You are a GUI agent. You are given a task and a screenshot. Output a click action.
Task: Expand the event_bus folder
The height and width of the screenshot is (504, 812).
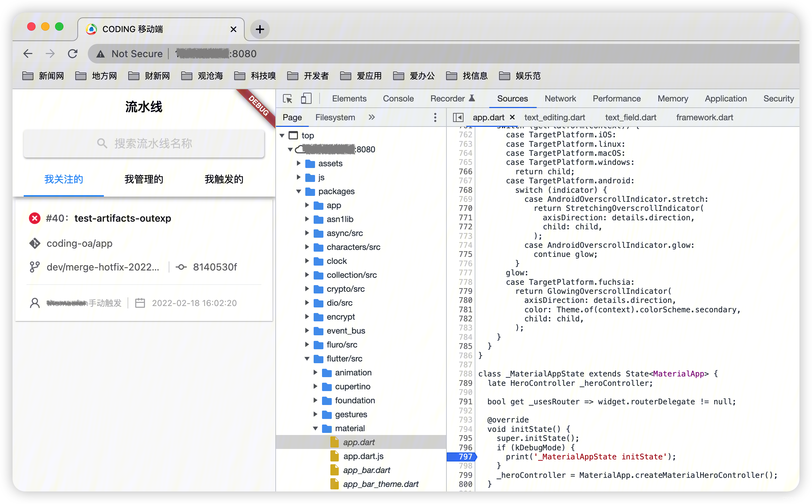click(307, 330)
